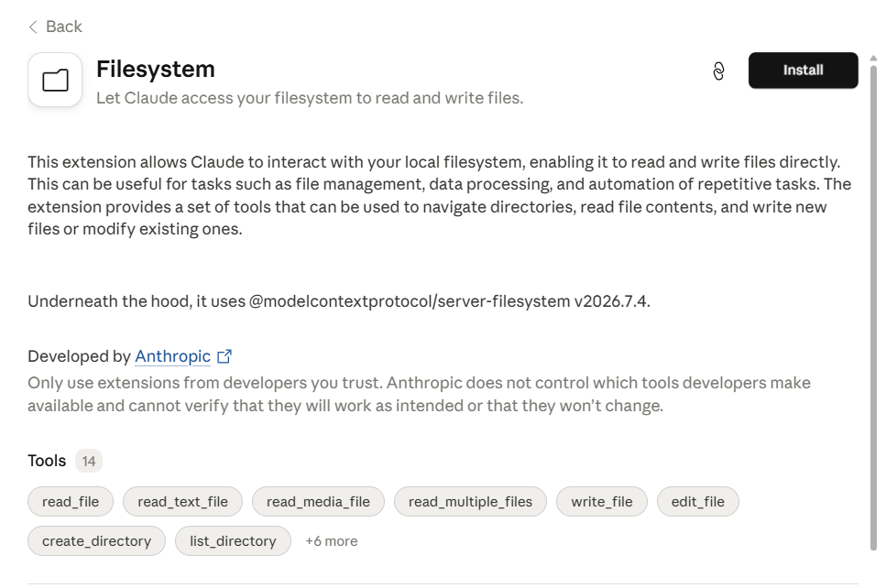Select the list_directory tool chip

[233, 541]
